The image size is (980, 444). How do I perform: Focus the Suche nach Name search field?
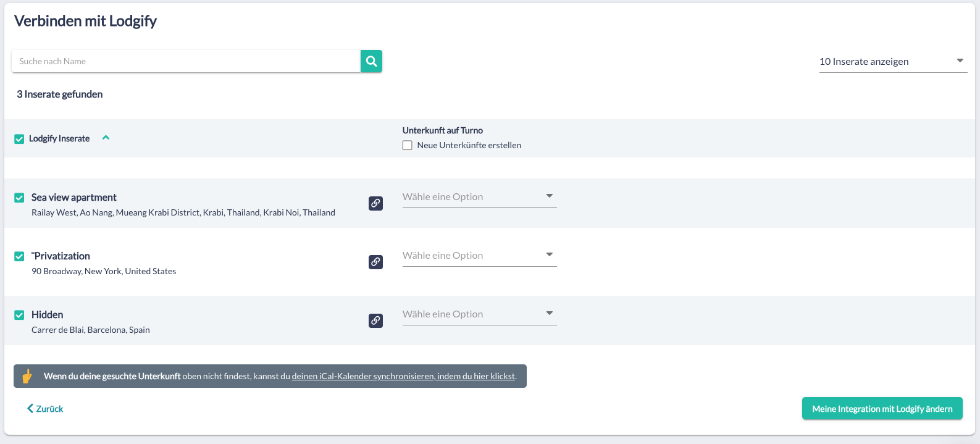coord(185,61)
